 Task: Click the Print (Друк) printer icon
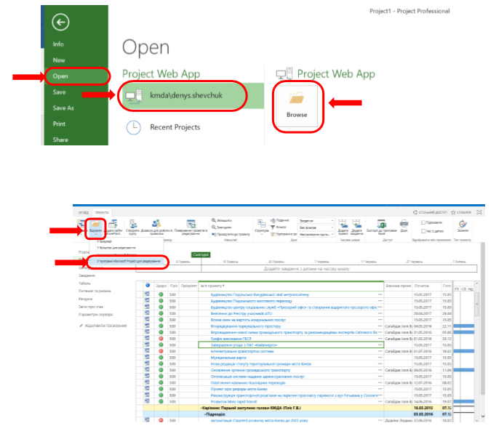404,225
